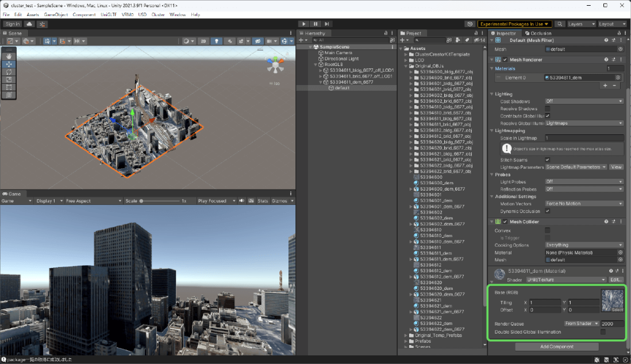Open the undo history icon
The width and height of the screenshot is (631, 364).
point(471,24)
